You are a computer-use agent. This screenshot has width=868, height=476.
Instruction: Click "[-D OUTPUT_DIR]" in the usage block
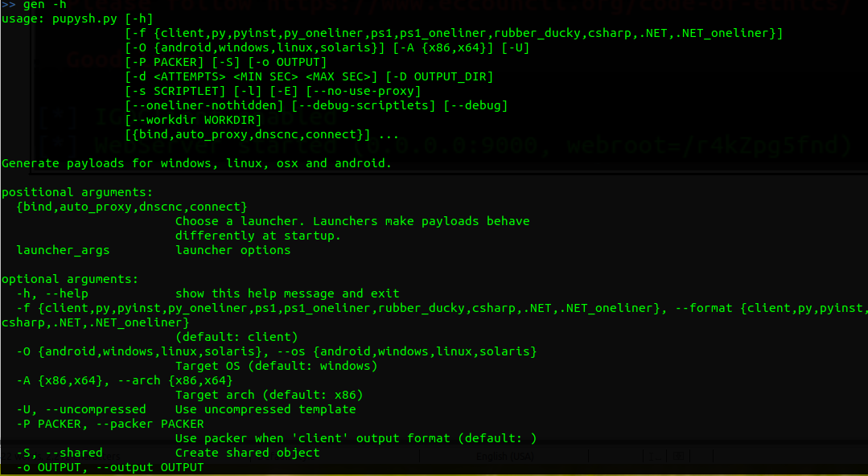439,76
